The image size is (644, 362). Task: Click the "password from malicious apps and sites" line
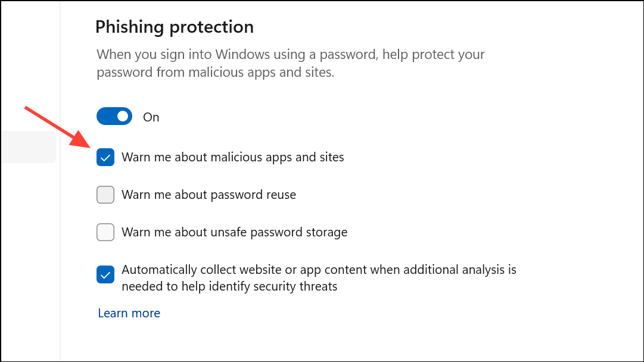[x=215, y=73]
